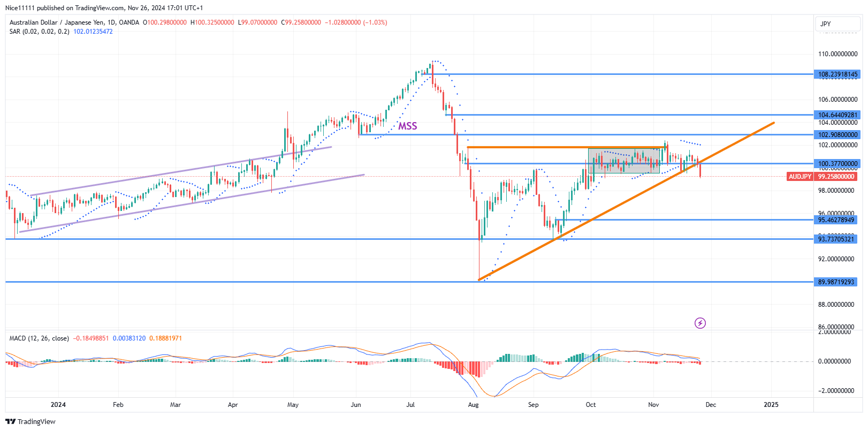The width and height of the screenshot is (868, 431).
Task: Click the 2024 label on time axis
Action: (x=58, y=405)
